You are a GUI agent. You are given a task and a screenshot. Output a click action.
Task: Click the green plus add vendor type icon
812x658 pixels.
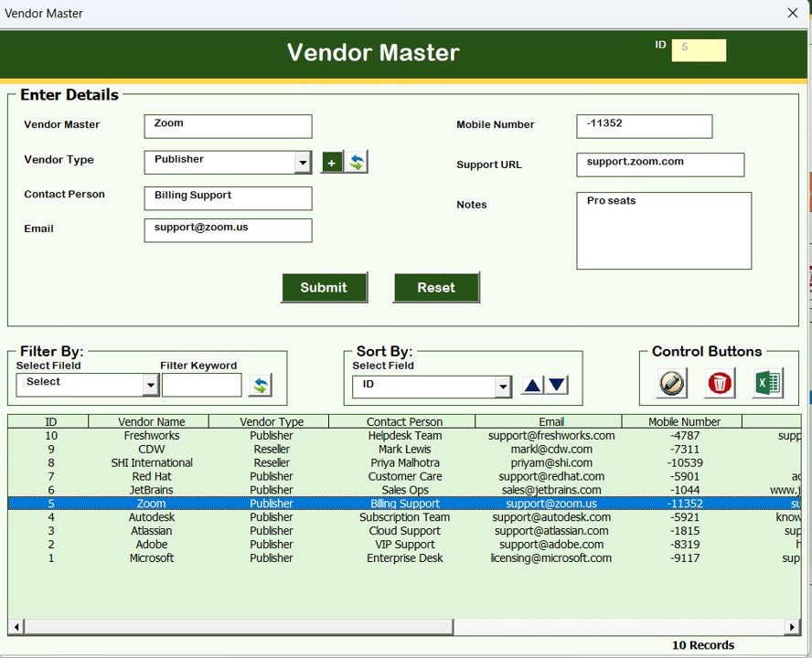pyautogui.click(x=331, y=163)
